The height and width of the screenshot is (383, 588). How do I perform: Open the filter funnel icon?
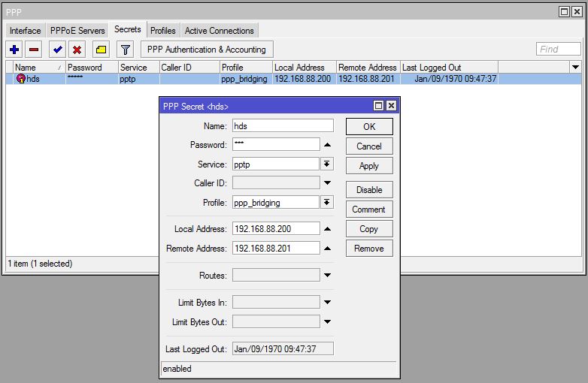point(126,50)
